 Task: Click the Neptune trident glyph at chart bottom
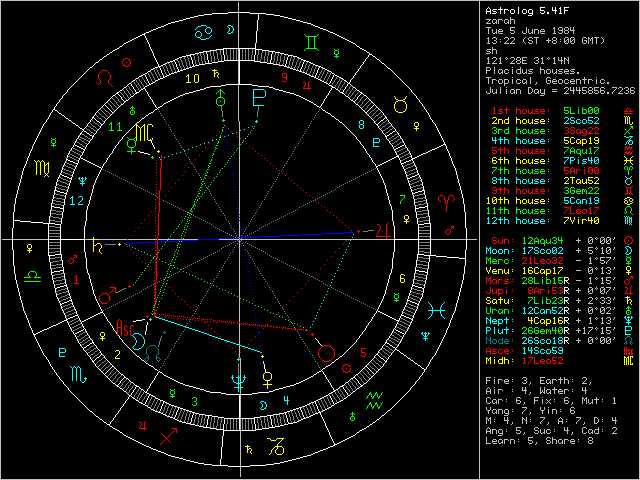click(x=236, y=380)
